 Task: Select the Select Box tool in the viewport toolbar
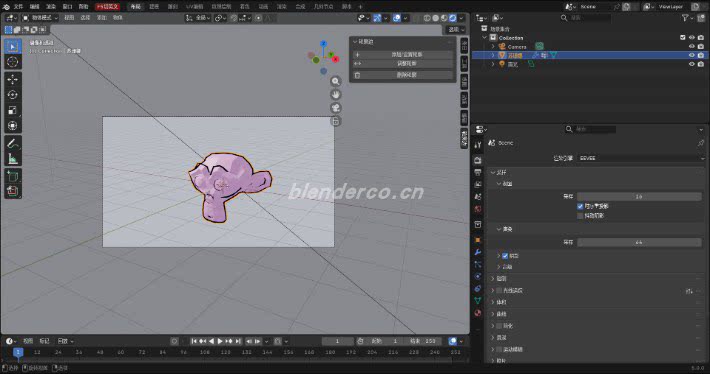point(13,46)
